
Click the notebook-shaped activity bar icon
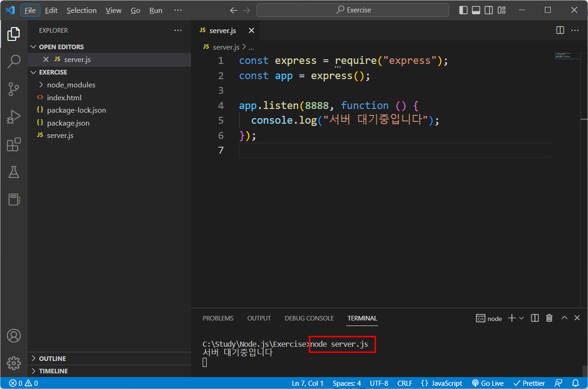tap(14, 200)
